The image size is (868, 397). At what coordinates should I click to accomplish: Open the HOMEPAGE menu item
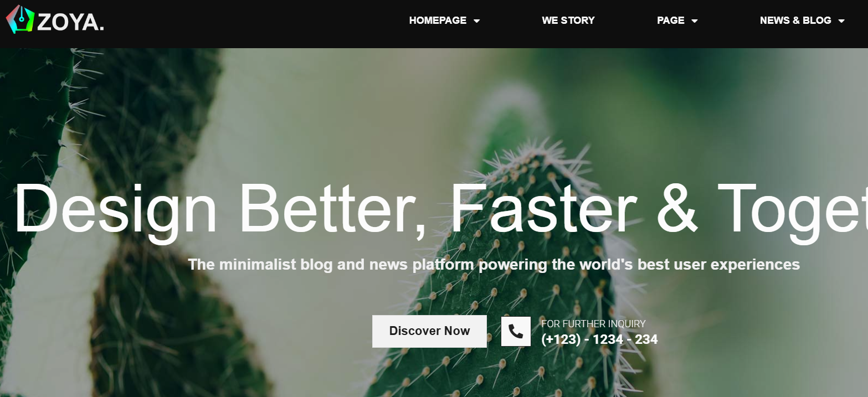438,20
